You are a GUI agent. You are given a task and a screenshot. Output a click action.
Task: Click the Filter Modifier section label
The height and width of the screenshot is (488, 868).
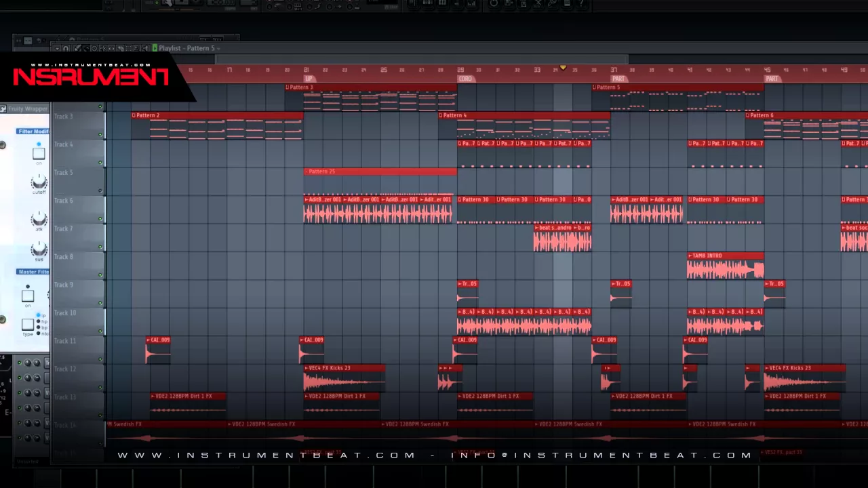pyautogui.click(x=33, y=131)
